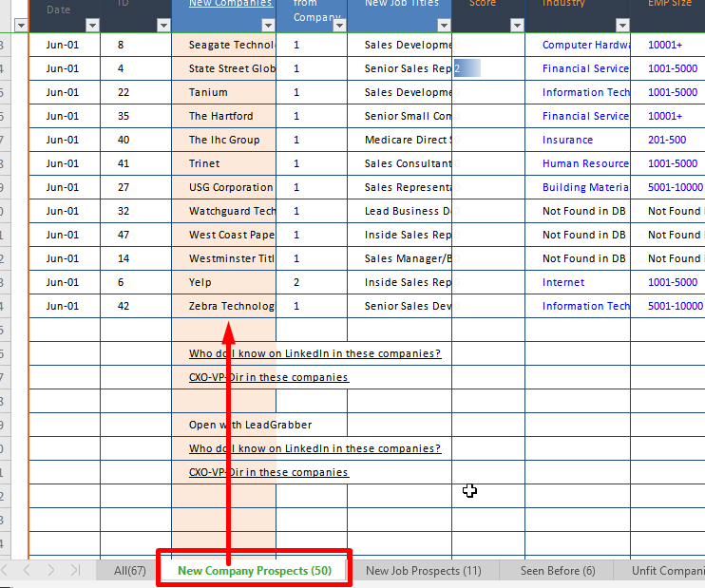The image size is (705, 588).
Task: Go to next sheet tab arrow
Action: [x=50, y=571]
